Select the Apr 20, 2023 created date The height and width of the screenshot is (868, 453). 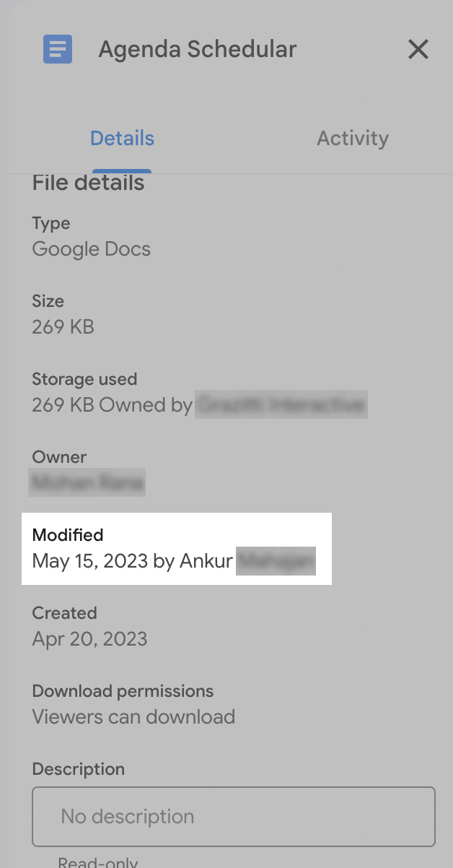89,639
